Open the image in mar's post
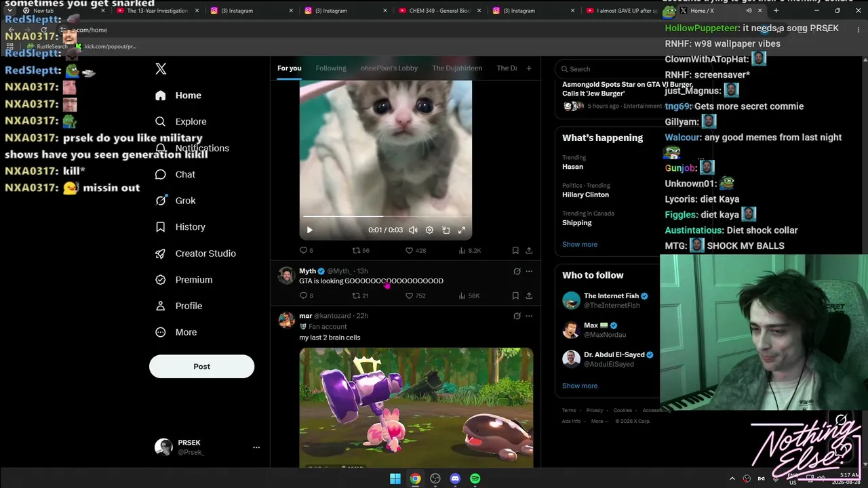This screenshot has width=868, height=488. 416,407
